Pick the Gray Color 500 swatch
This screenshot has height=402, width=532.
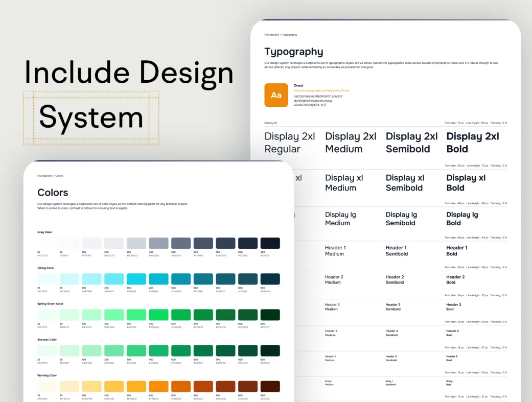pyautogui.click(x=181, y=243)
